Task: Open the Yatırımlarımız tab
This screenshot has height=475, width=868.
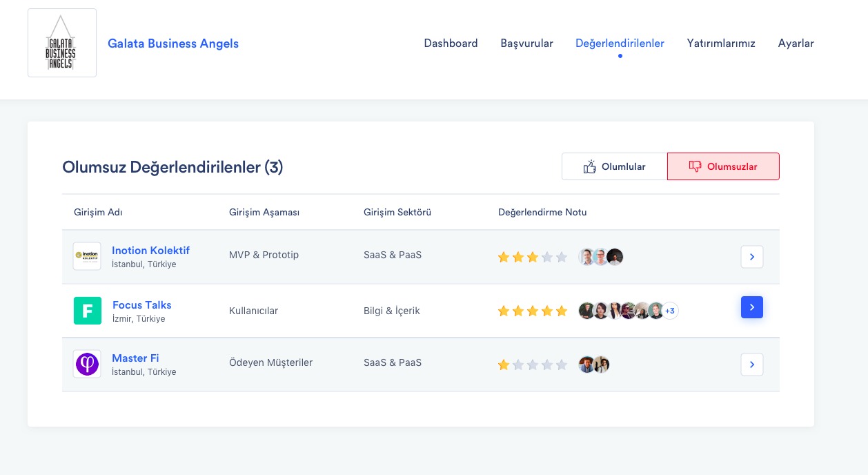Action: pos(721,43)
